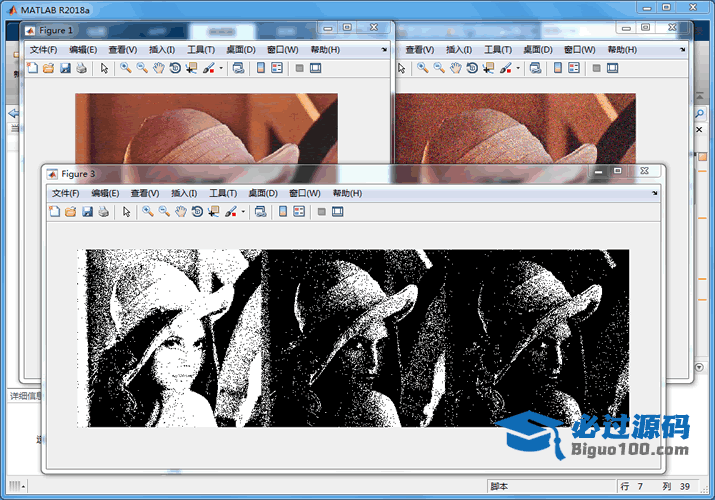Select Zoom In tool in Figure 1
The image size is (715, 500).
click(x=125, y=68)
